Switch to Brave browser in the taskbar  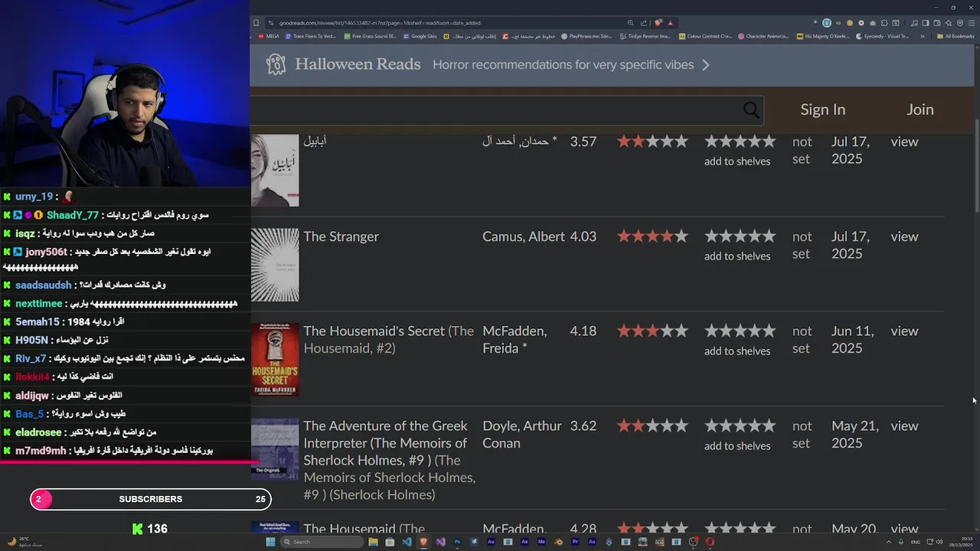pos(423,542)
